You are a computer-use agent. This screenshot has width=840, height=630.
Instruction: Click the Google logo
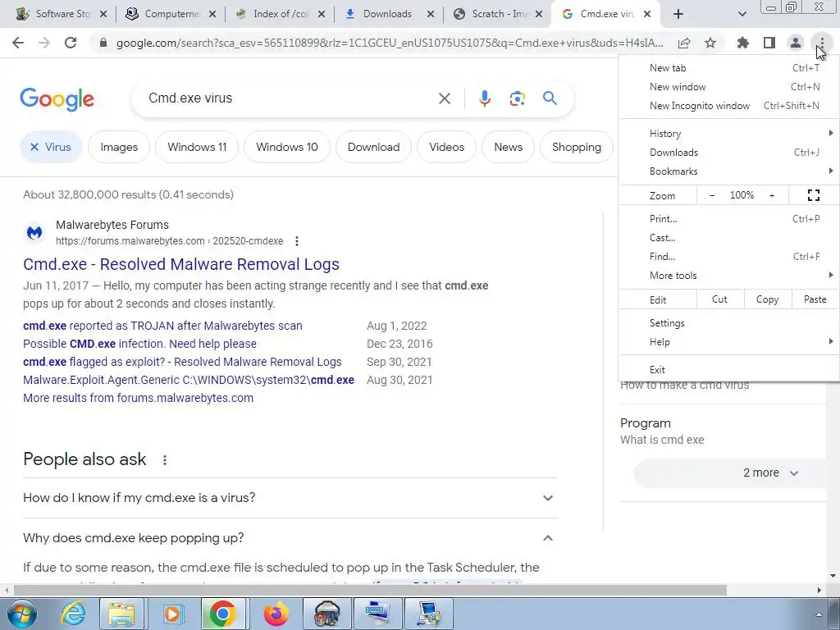[x=57, y=99]
